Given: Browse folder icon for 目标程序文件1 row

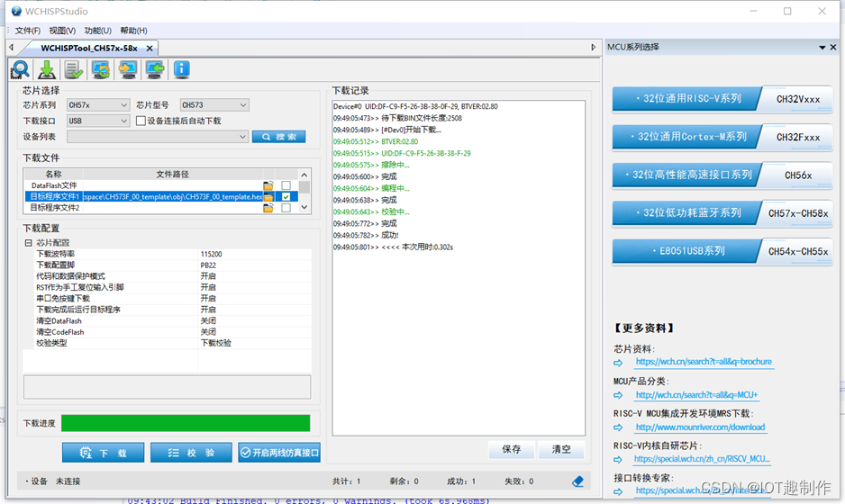Looking at the screenshot, I should pyautogui.click(x=268, y=196).
